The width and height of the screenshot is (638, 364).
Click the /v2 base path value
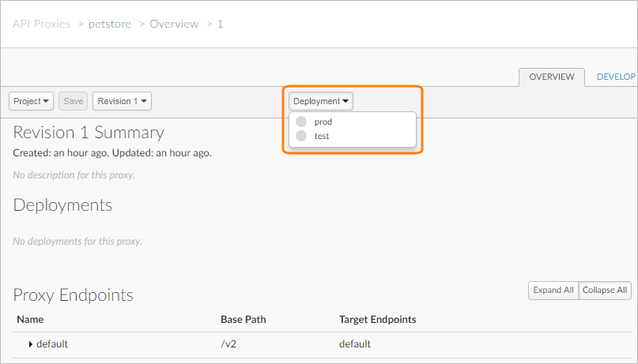(229, 344)
